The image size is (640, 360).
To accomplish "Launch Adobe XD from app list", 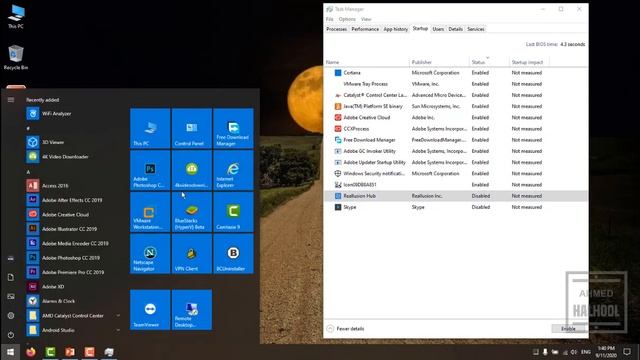I will (x=73, y=287).
